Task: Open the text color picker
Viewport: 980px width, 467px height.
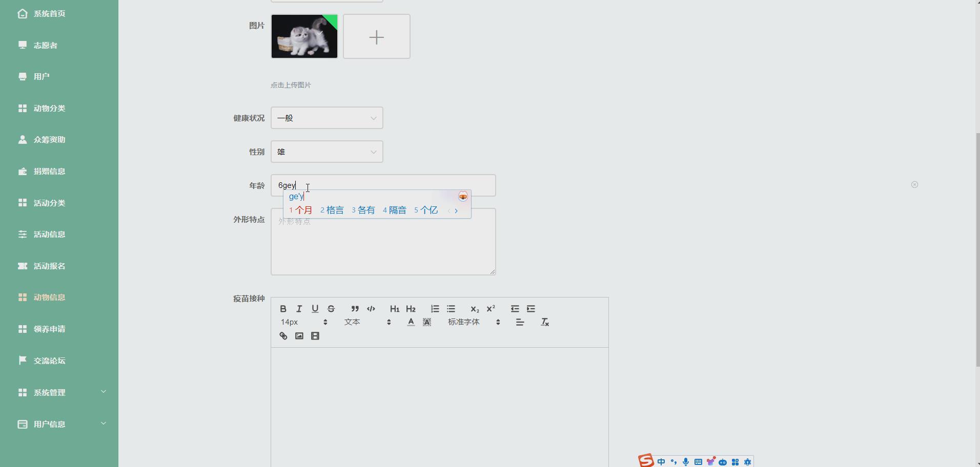Action: pyautogui.click(x=411, y=322)
